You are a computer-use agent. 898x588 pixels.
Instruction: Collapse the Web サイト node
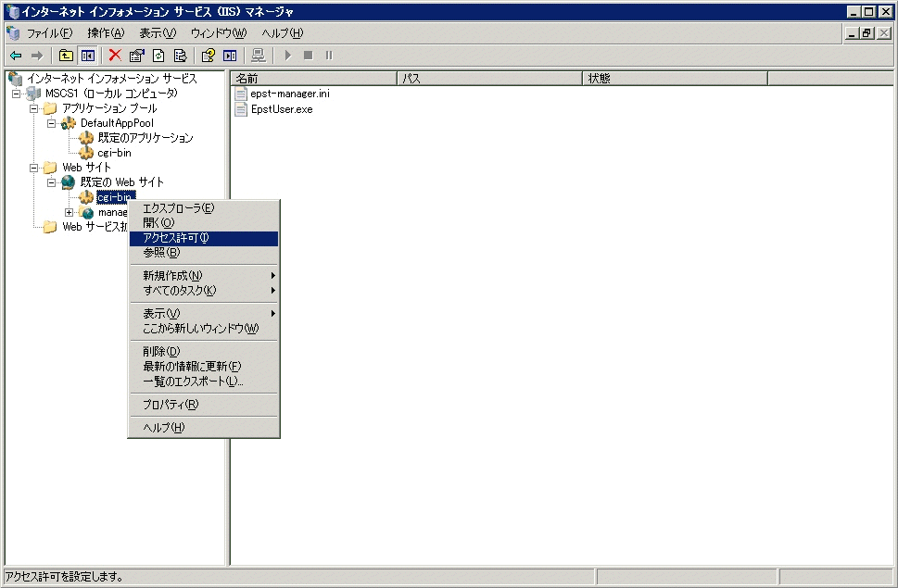33,168
